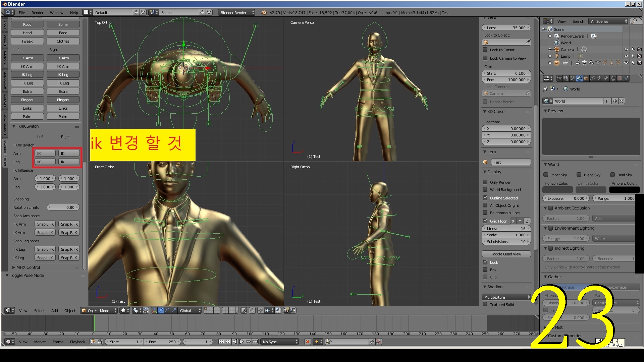This screenshot has height=362, width=644.
Task: Open Blender Render engine dropdown
Action: click(236, 12)
